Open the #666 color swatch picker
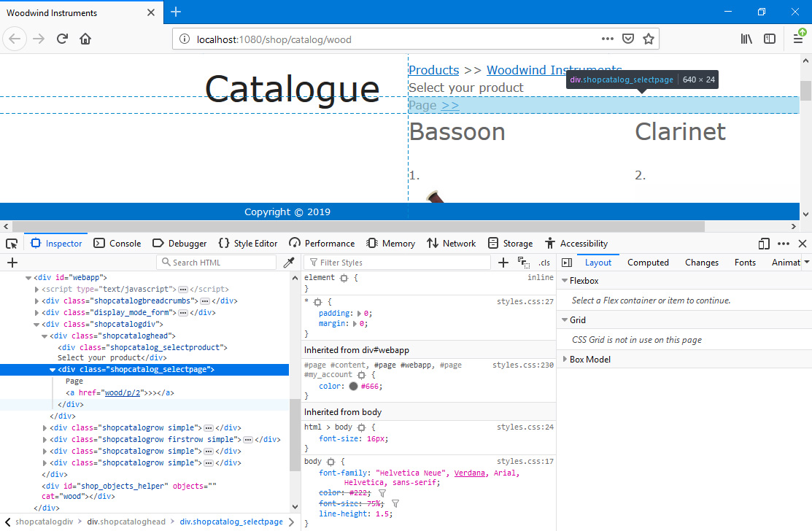Viewport: 812px width, 531px height. coord(353,386)
